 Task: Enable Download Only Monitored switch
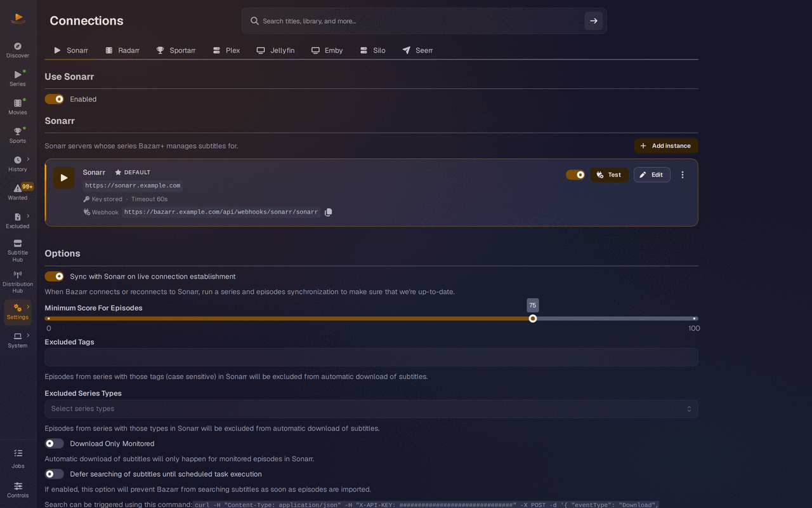(55, 443)
